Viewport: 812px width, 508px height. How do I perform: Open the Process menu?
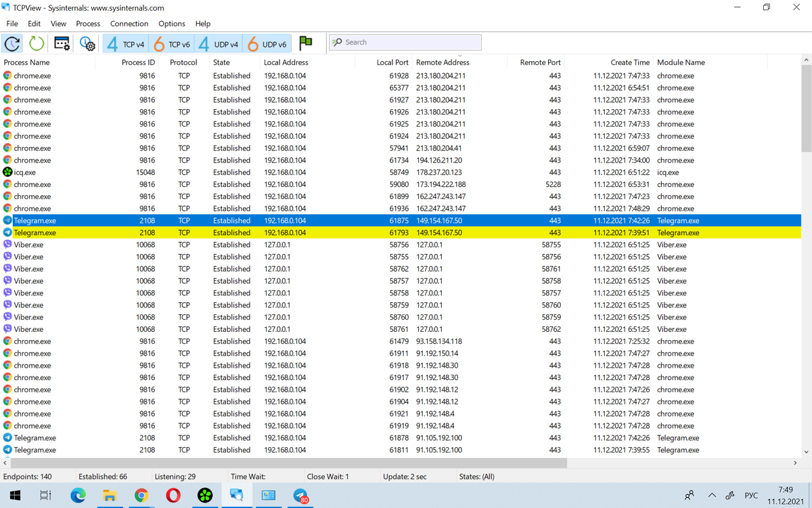pyautogui.click(x=88, y=24)
